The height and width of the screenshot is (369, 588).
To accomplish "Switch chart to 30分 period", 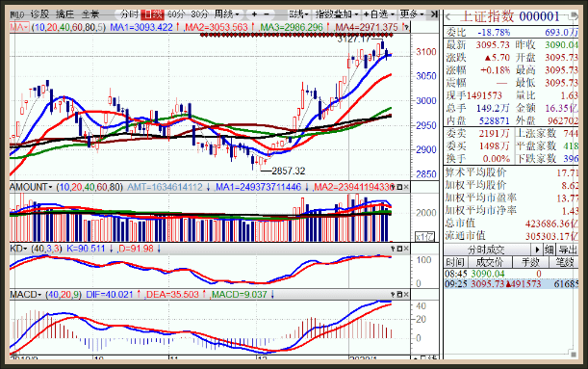I will (199, 14).
